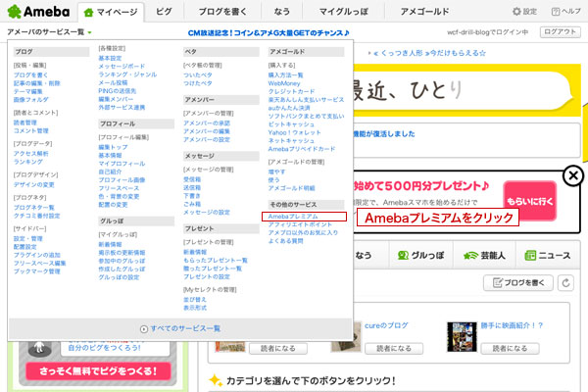Image resolution: width=588 pixels, height=392 pixels.
Task: Open Amebaプレミアム in その他のサービス
Action: [x=293, y=217]
